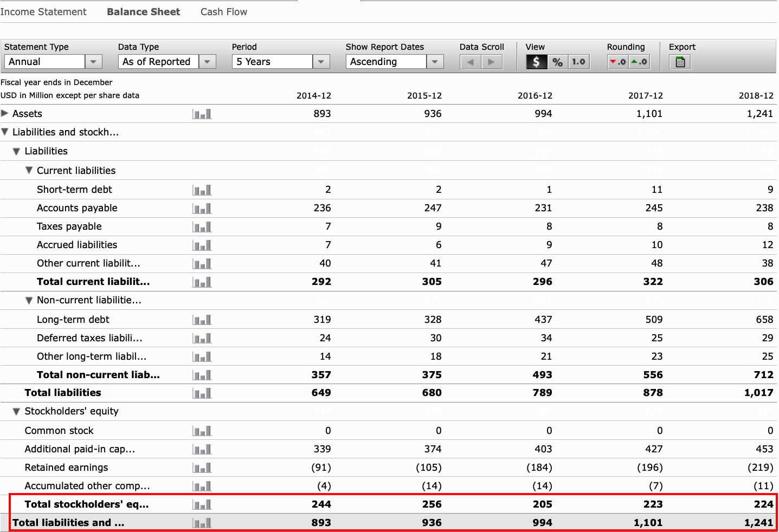
Task: Click the chart icon for Accounts payable
Action: (x=202, y=209)
